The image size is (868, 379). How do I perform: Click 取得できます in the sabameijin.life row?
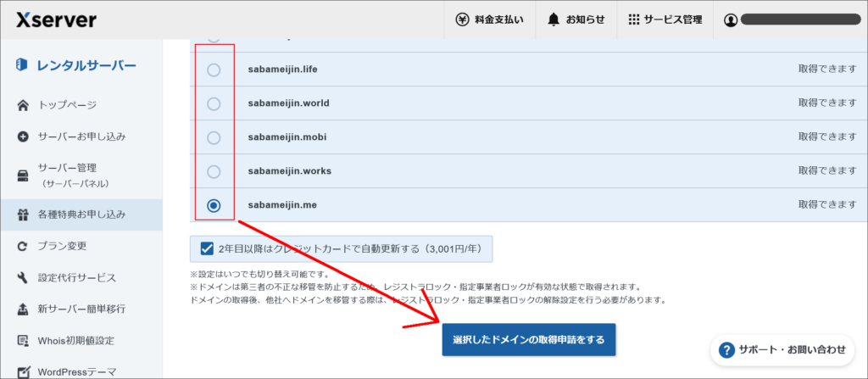point(827,70)
